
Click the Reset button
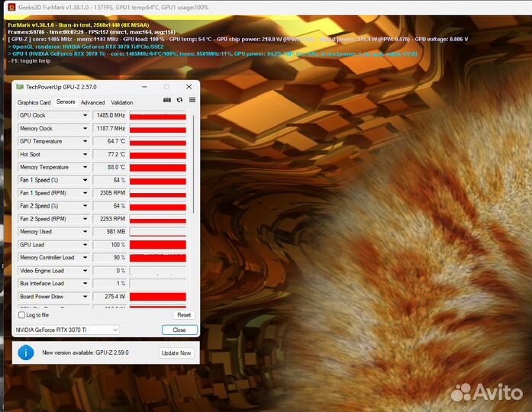tap(184, 315)
